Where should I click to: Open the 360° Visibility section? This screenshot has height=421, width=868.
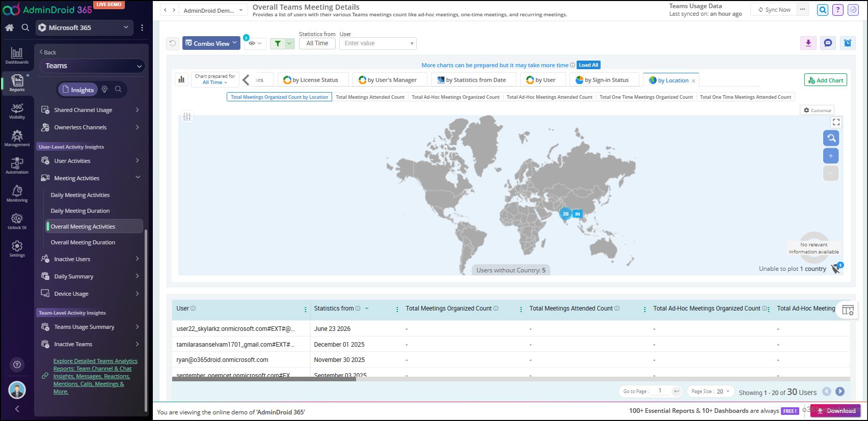click(x=17, y=111)
